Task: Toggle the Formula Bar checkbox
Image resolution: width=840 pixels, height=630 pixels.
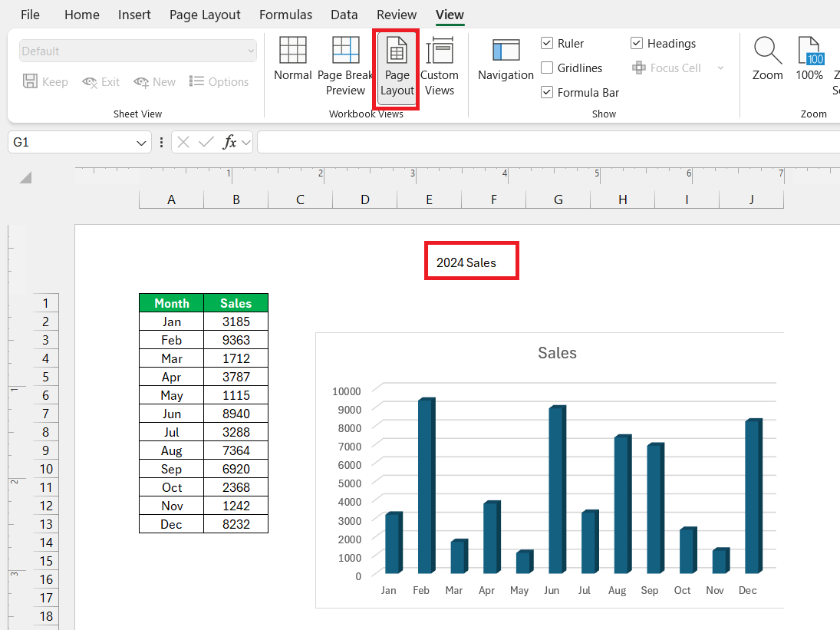Action: 547,92
